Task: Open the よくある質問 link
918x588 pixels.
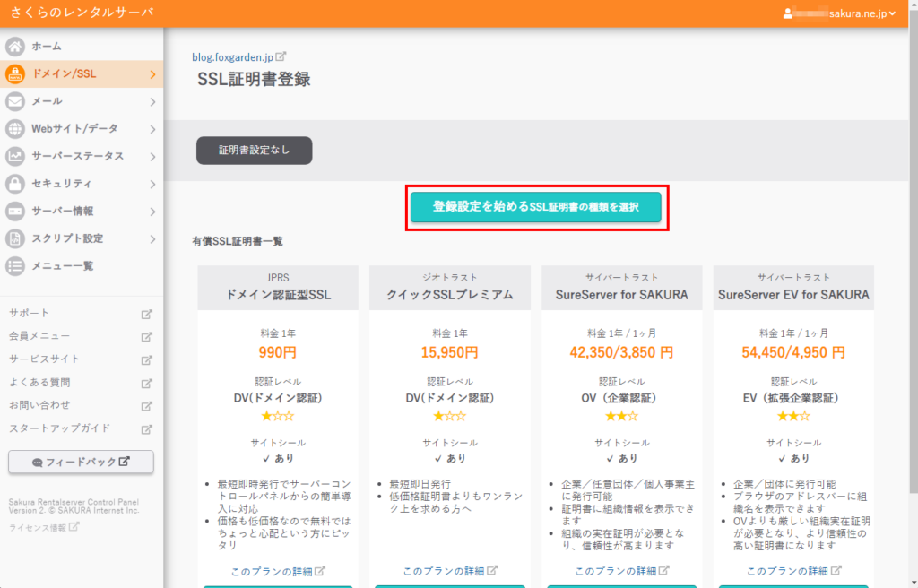Action: 39,383
